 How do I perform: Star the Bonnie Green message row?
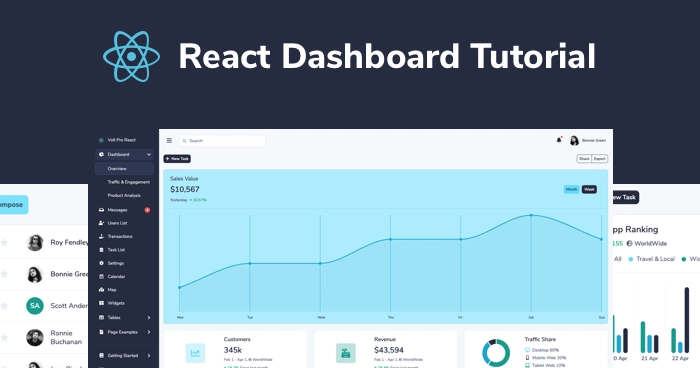pos(4,274)
